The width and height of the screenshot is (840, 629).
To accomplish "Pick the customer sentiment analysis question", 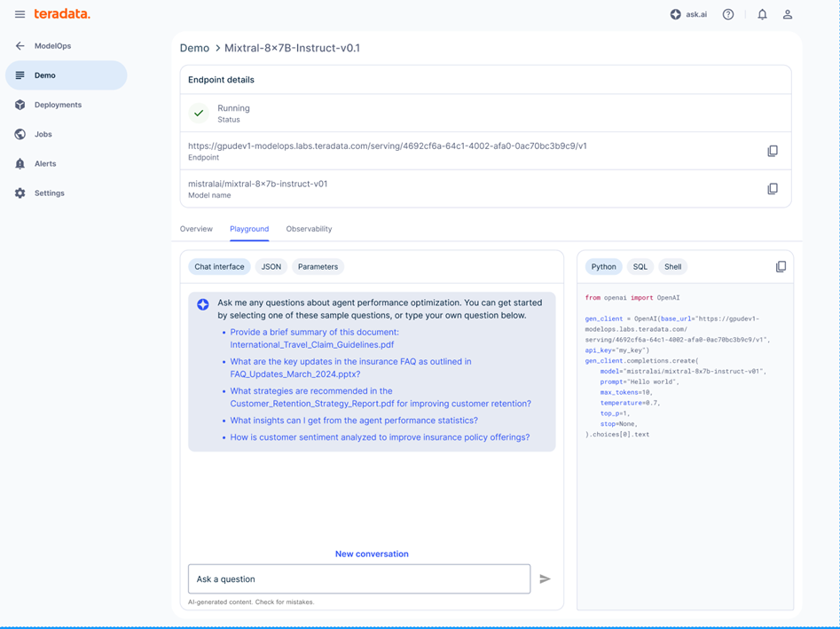I will [380, 437].
